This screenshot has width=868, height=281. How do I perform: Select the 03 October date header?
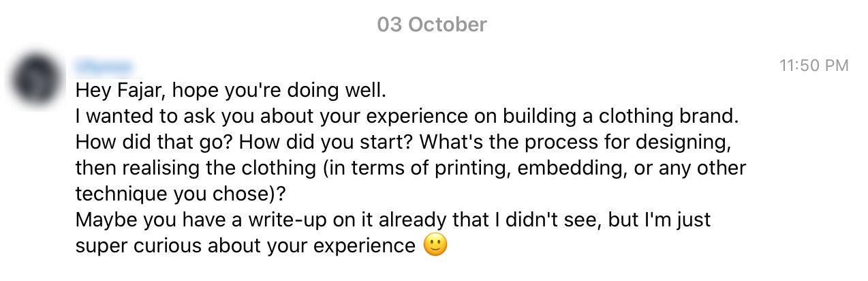tap(432, 25)
